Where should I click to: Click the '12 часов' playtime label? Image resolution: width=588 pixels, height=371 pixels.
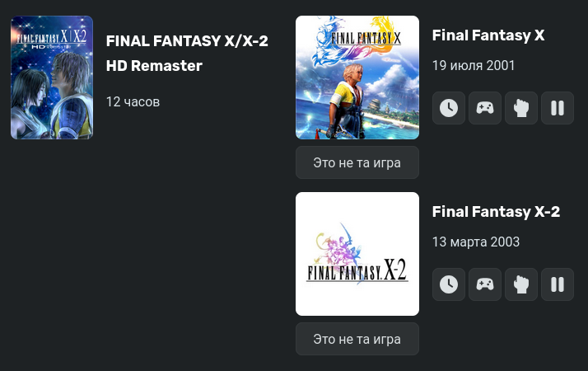click(x=133, y=101)
